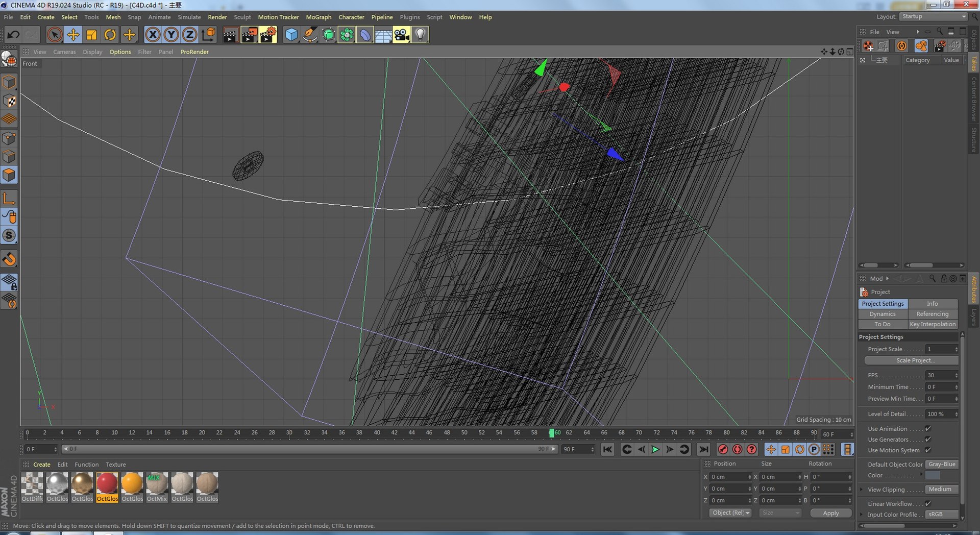
Task: Click the Default Object Color swatch
Action: 933,475
